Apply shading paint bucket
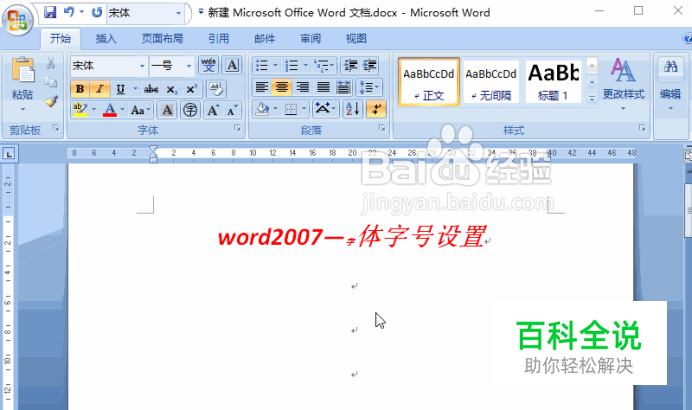692x410 pixels. click(x=263, y=109)
